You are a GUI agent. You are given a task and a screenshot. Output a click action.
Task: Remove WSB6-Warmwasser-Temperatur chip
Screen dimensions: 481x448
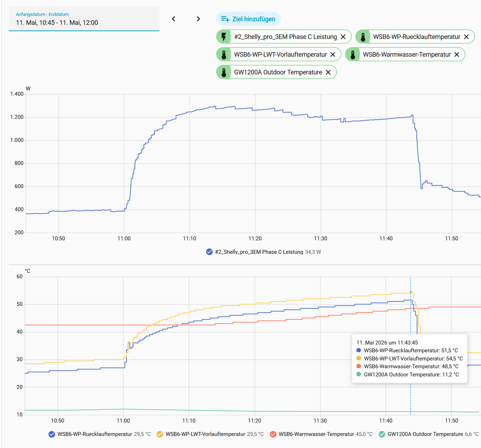pos(457,55)
